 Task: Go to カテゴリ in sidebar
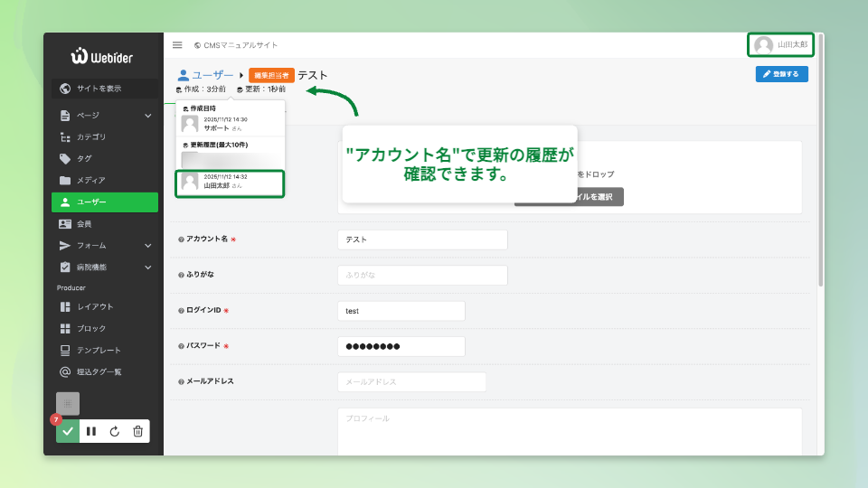click(105, 136)
